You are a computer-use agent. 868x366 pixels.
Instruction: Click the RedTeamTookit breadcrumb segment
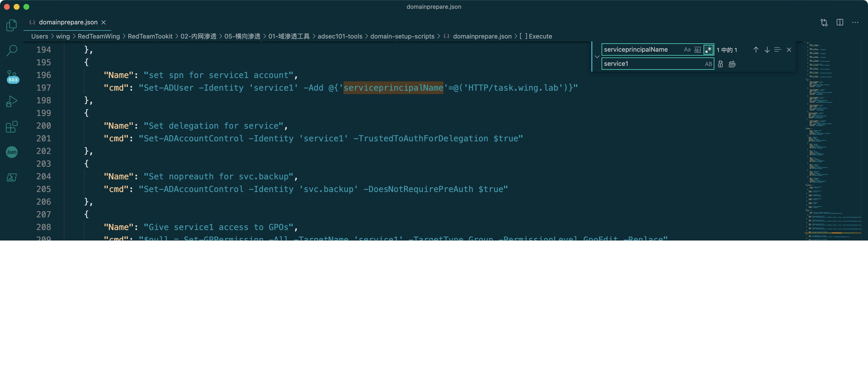coord(150,36)
